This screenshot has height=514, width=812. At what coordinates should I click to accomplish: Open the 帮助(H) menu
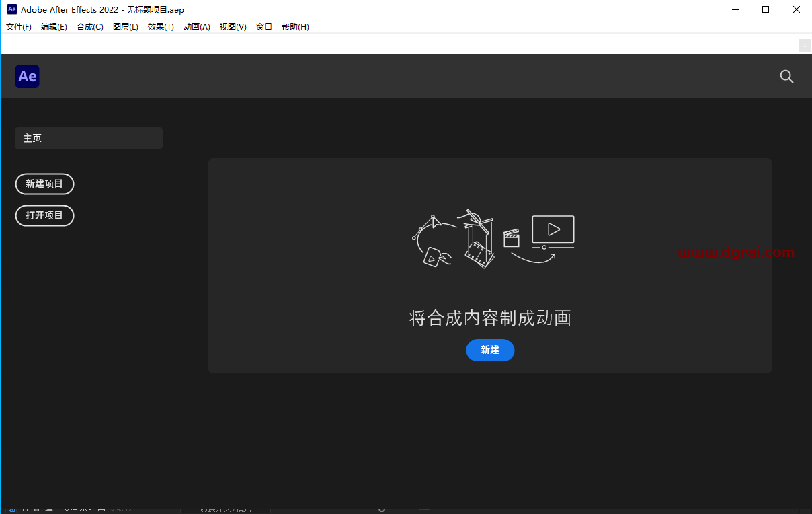295,26
